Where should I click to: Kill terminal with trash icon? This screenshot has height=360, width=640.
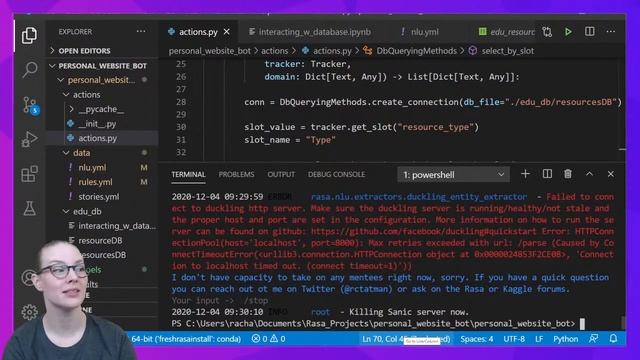(568, 174)
